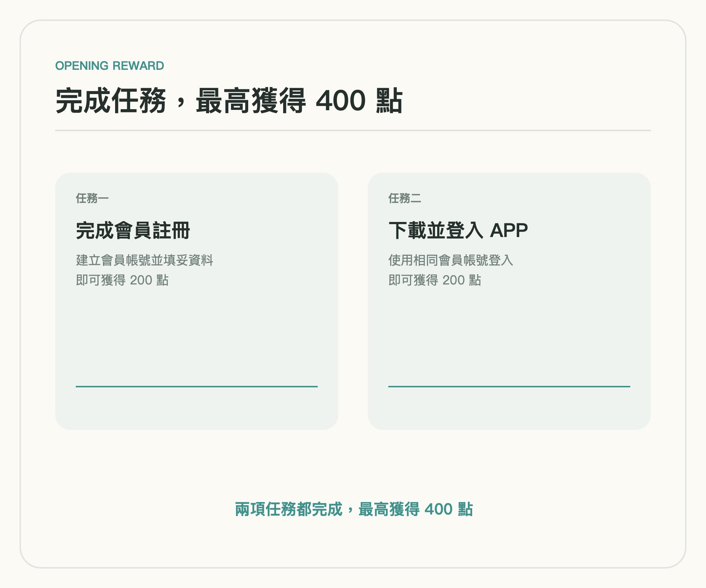Click the text 建立會員帳號並填妥資料

pyautogui.click(x=145, y=260)
